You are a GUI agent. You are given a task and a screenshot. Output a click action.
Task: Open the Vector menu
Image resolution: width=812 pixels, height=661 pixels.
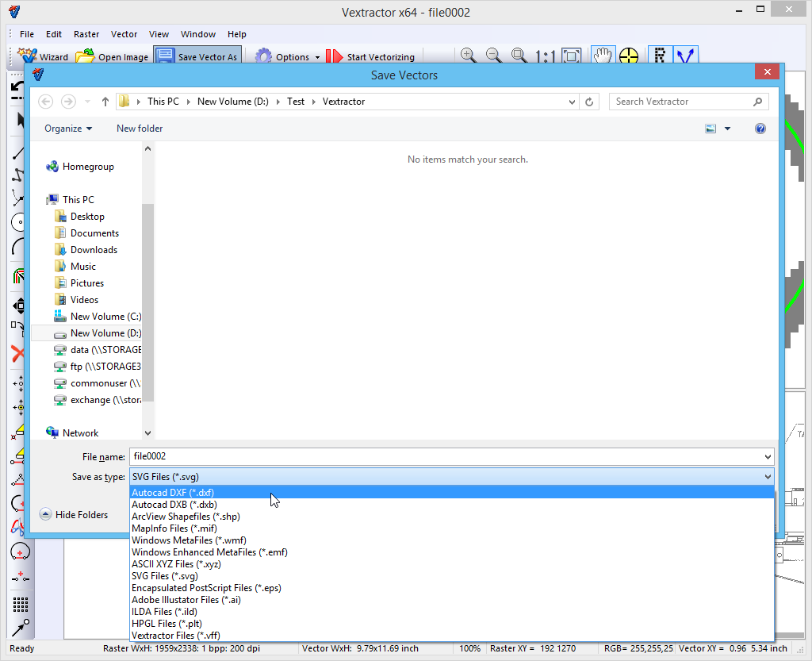pos(124,34)
